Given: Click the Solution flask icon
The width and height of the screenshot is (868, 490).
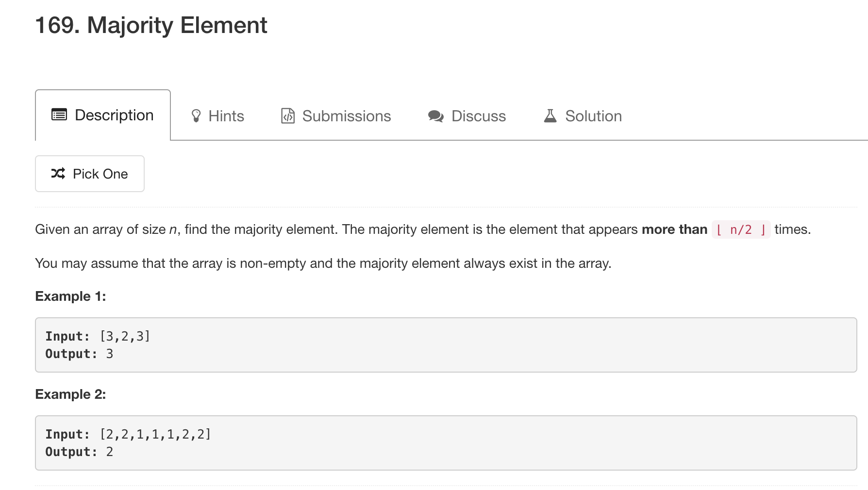Looking at the screenshot, I should (550, 116).
